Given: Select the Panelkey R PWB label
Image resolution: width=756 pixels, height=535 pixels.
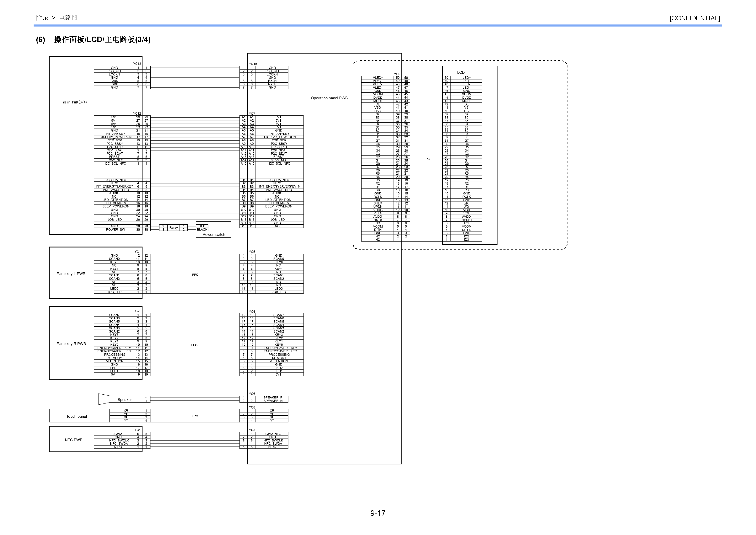Looking at the screenshot, I should pos(71,344).
